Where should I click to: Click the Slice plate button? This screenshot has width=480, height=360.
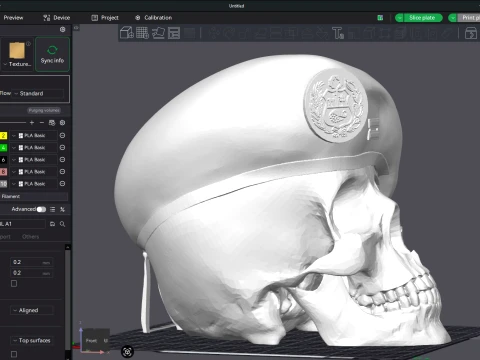click(x=422, y=18)
